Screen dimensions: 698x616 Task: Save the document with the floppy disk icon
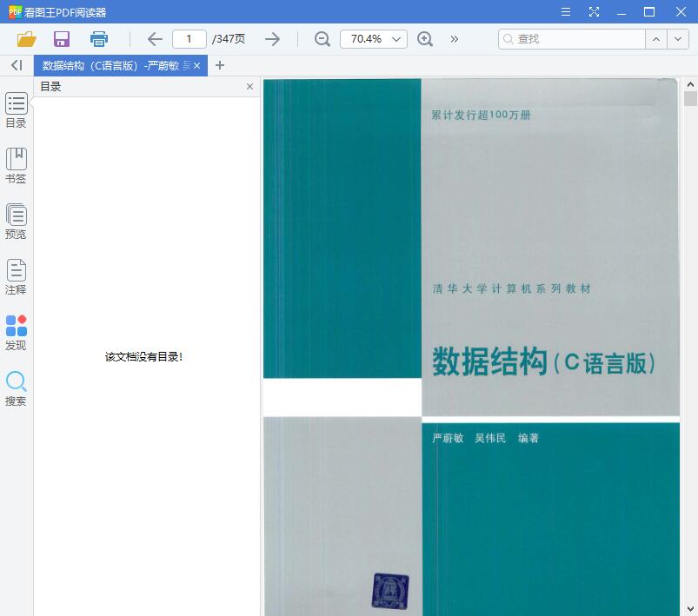click(x=62, y=39)
